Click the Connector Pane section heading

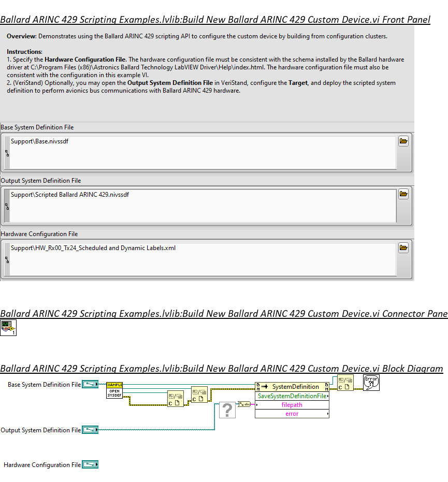(x=224, y=314)
